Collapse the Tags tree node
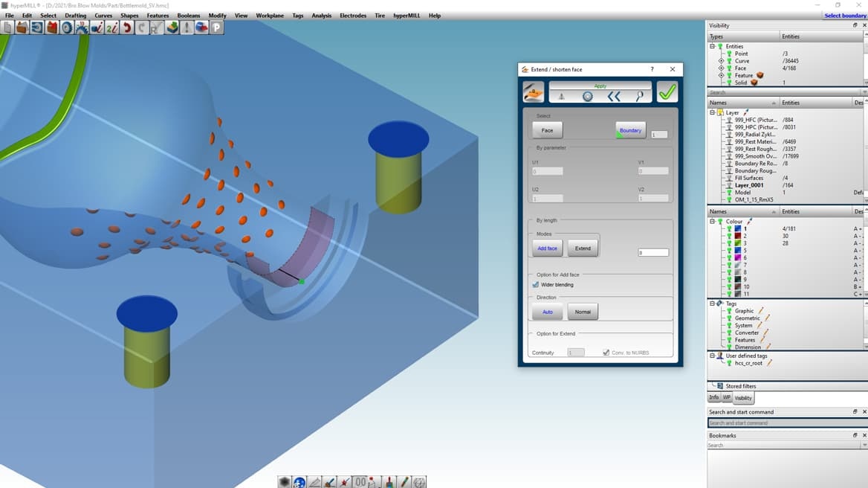Viewport: 868px width, 488px height. click(712, 303)
